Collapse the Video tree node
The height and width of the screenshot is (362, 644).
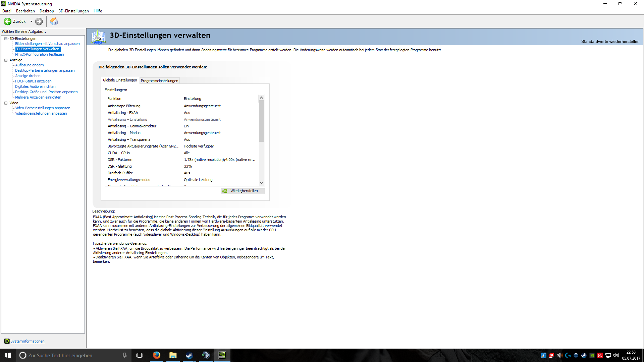(6, 103)
